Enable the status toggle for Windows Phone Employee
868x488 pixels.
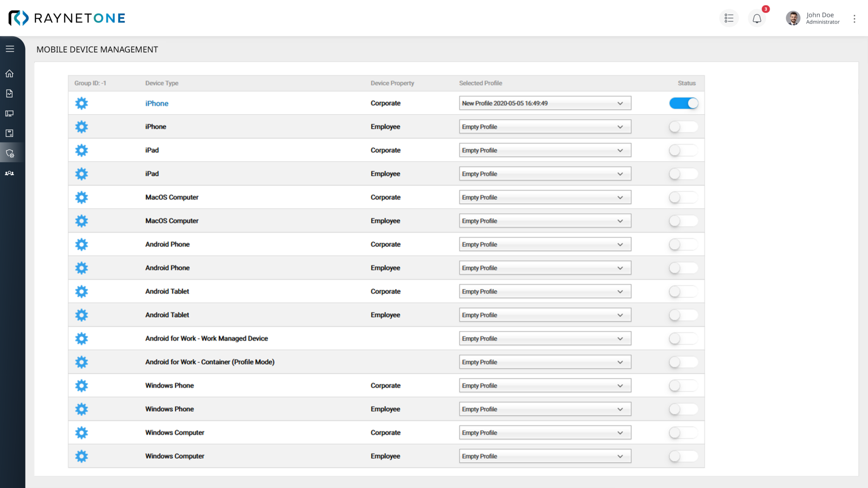click(684, 409)
